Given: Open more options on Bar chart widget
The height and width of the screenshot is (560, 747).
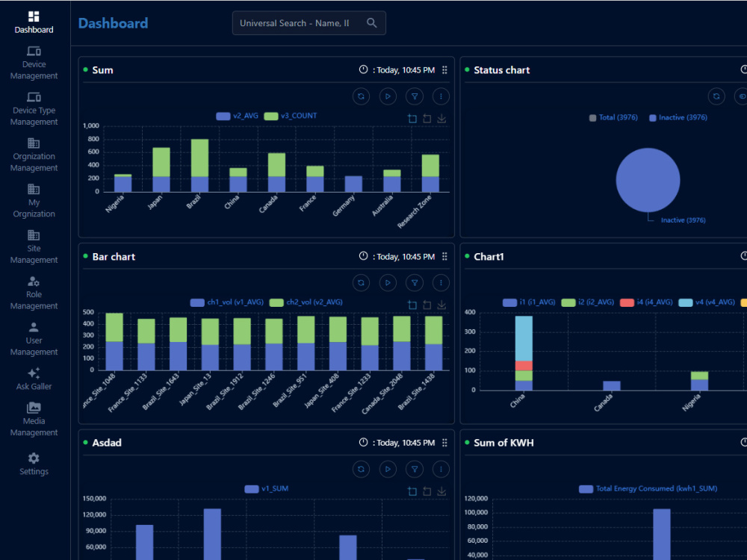Looking at the screenshot, I should point(441,283).
